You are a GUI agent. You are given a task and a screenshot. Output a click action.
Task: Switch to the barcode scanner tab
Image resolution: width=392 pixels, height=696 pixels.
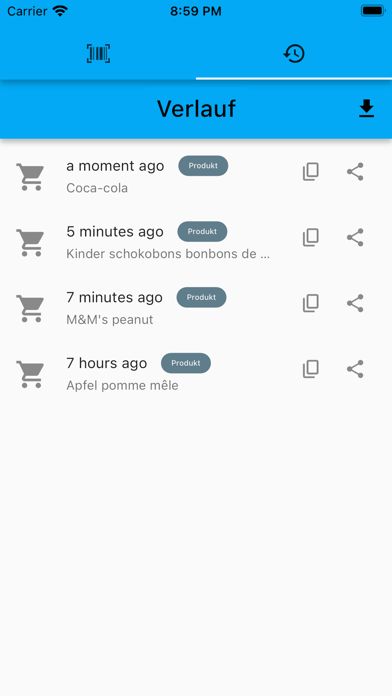[x=98, y=54]
